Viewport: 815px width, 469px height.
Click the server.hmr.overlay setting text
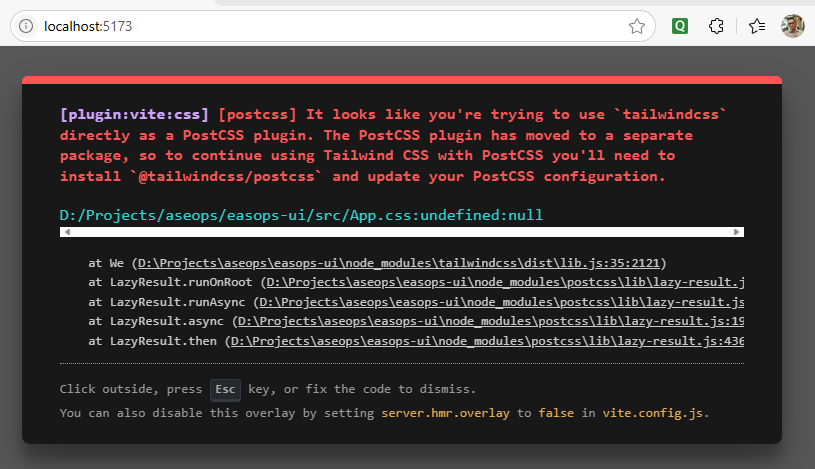[x=446, y=413]
